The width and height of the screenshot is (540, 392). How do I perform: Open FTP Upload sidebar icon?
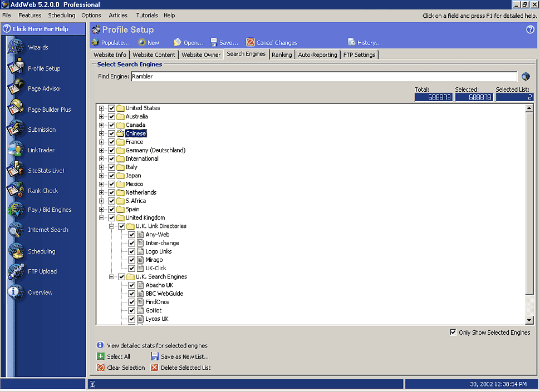(16, 271)
